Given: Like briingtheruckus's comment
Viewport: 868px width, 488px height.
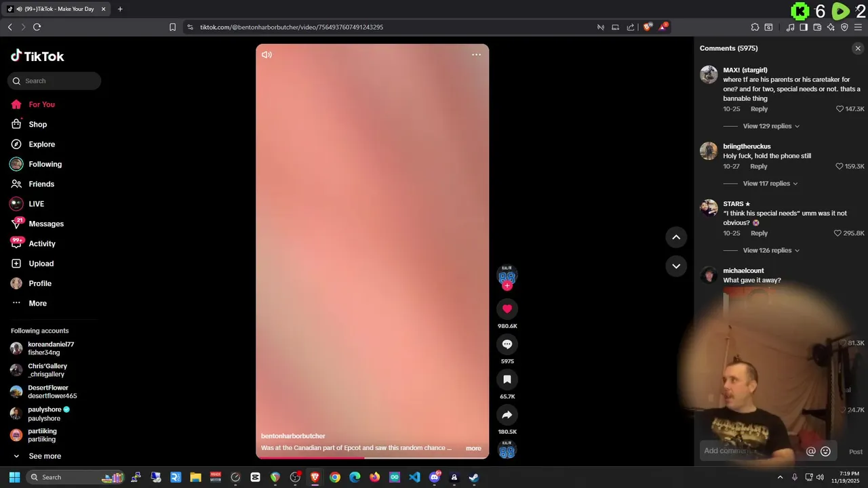Looking at the screenshot, I should pyautogui.click(x=840, y=166).
